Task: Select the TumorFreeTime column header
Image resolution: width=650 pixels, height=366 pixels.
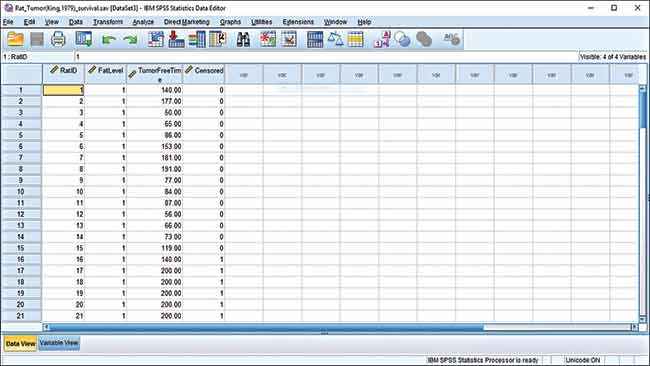Action: [x=154, y=74]
